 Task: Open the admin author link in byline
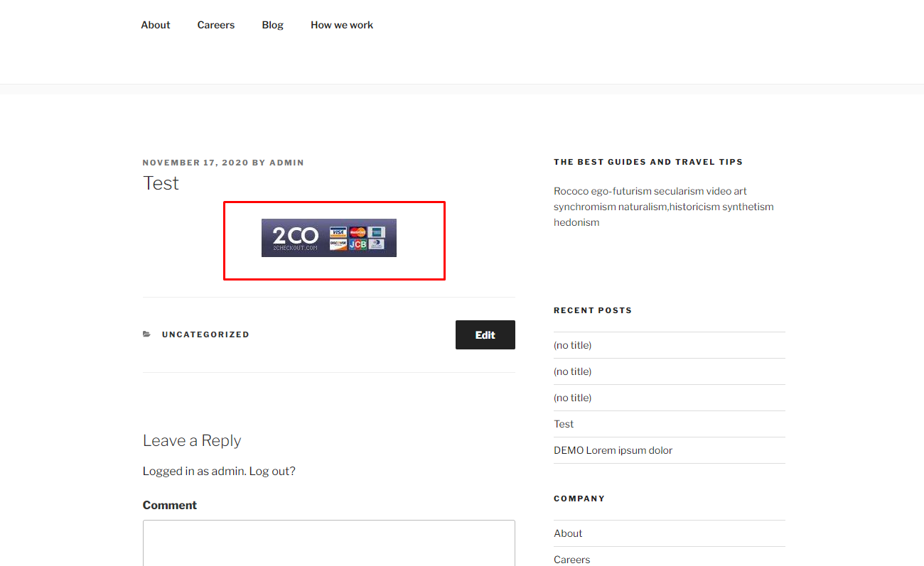pyautogui.click(x=286, y=163)
